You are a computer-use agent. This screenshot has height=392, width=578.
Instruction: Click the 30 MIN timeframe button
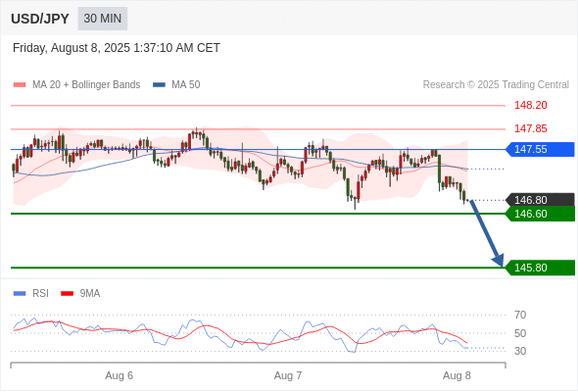103,19
